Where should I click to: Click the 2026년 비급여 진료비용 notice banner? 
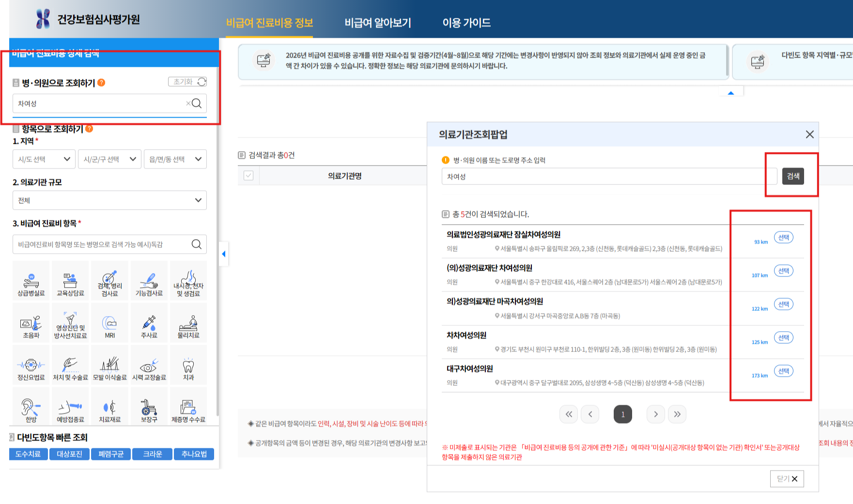pos(483,61)
